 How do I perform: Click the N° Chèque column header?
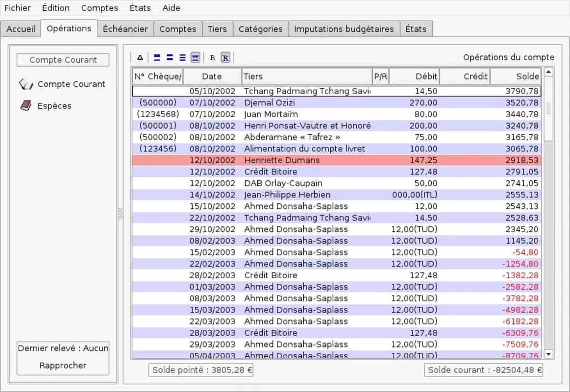158,76
